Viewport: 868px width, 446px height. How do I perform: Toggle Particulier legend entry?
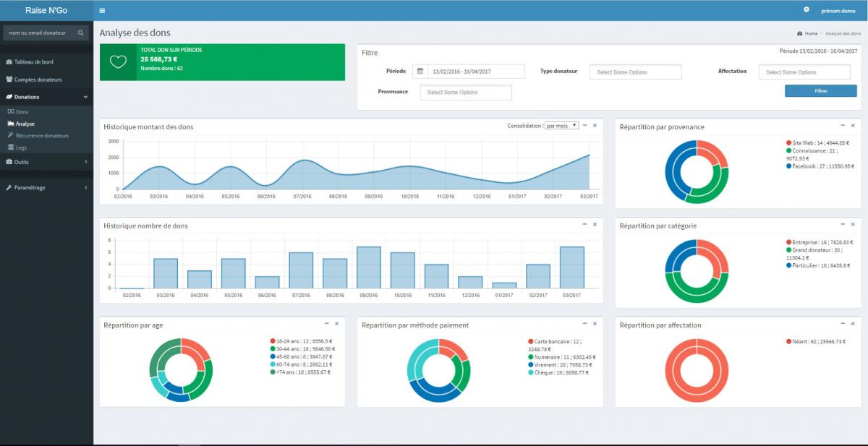click(820, 265)
